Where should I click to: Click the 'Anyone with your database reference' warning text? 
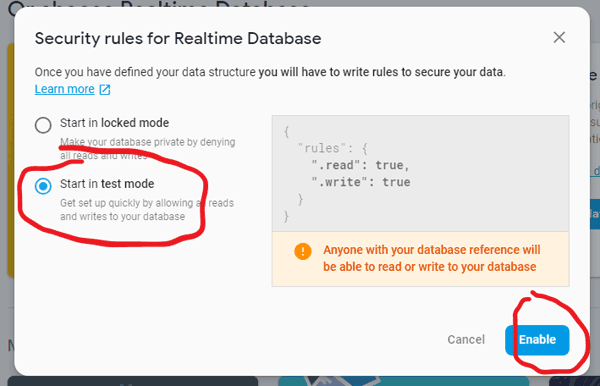click(431, 258)
